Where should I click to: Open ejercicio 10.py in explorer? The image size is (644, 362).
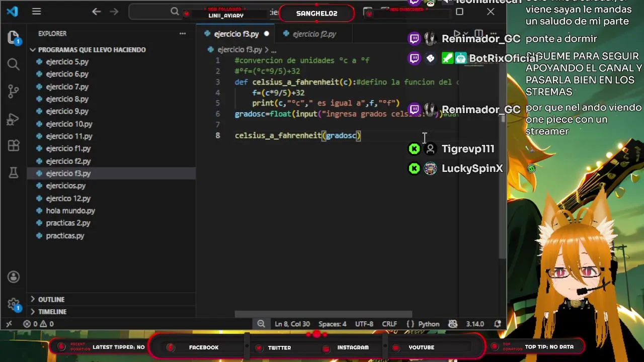[69, 124]
